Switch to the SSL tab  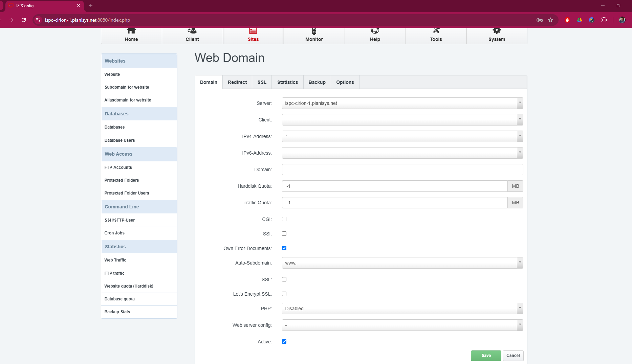262,82
